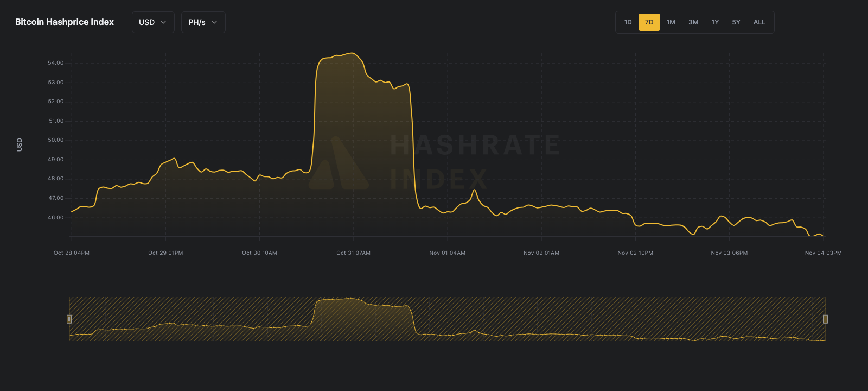Switch to the 3M time range
The width and height of the screenshot is (868, 391).
pos(693,22)
